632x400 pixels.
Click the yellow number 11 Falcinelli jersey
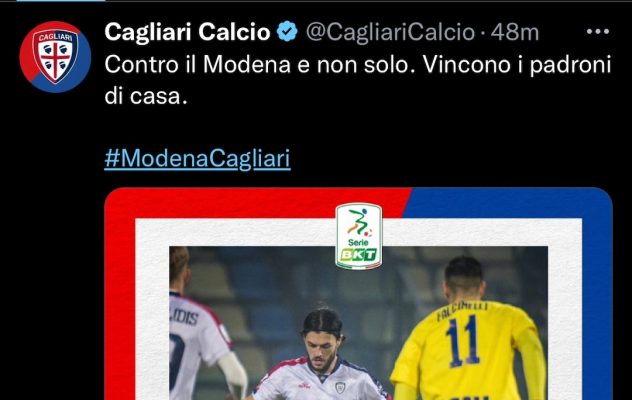click(x=468, y=349)
